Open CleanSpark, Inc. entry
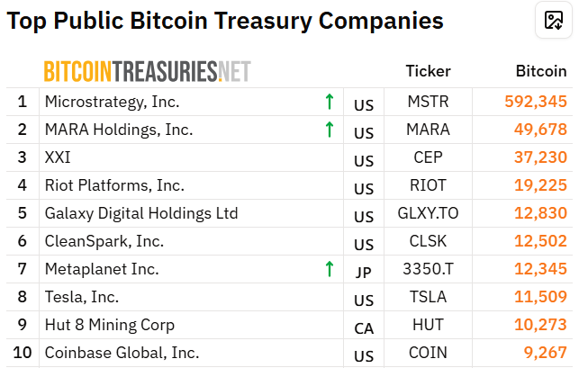588x368 pixels. click(x=104, y=241)
